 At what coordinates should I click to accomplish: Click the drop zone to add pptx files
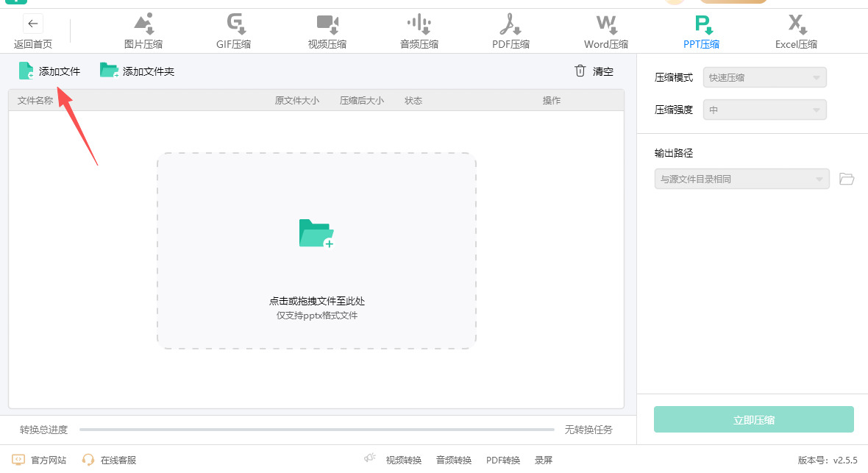316,250
